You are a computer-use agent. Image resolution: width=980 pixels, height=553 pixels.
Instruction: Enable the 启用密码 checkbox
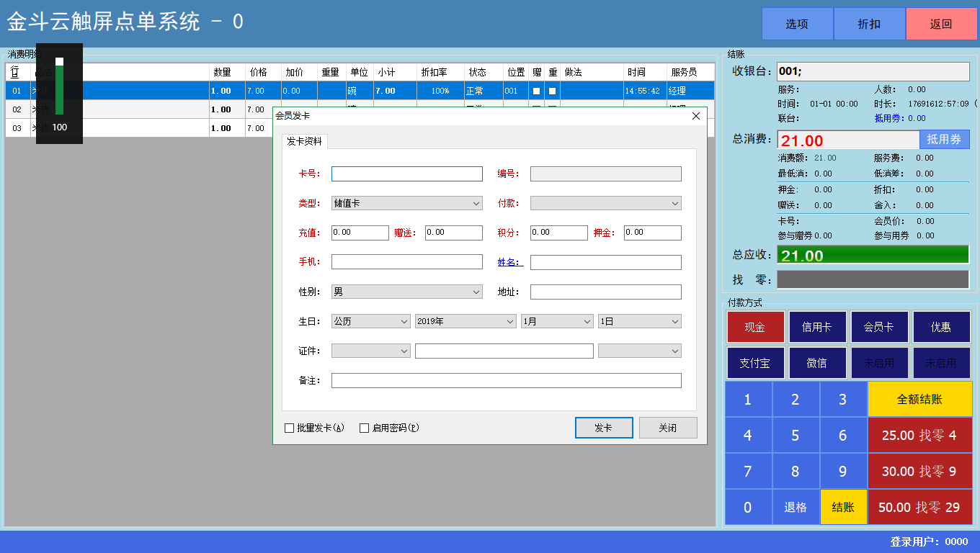click(365, 428)
